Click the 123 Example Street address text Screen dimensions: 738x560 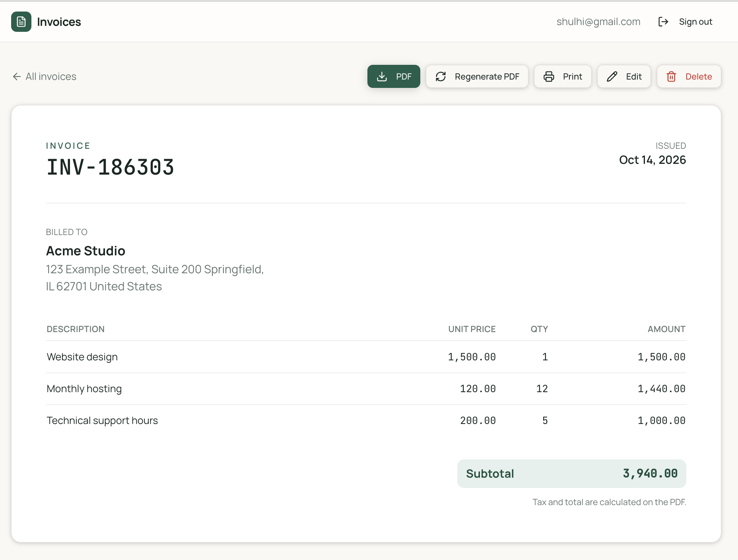coord(155,278)
